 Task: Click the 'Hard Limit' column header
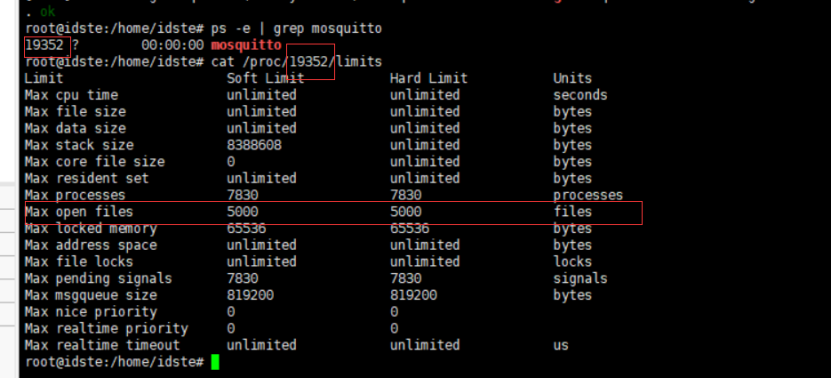point(429,78)
